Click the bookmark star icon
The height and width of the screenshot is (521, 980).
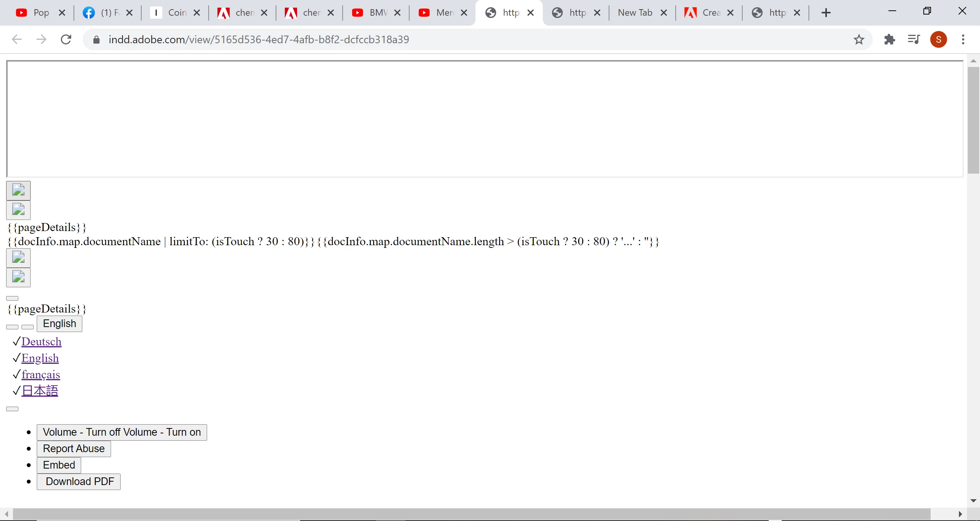coord(859,39)
